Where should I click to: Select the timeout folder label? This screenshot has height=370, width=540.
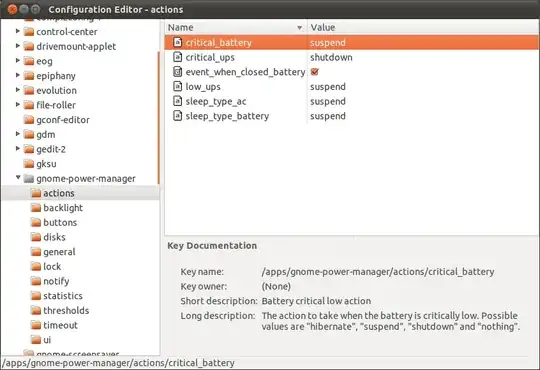coord(60,325)
